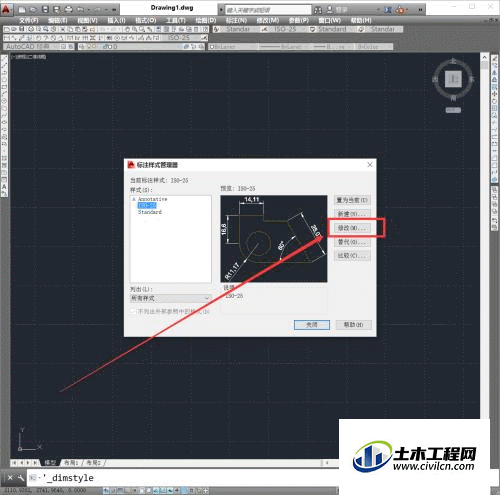Image resolution: width=500 pixels, height=495 pixels.
Task: Open the 文件(F) menu
Action: point(29,20)
